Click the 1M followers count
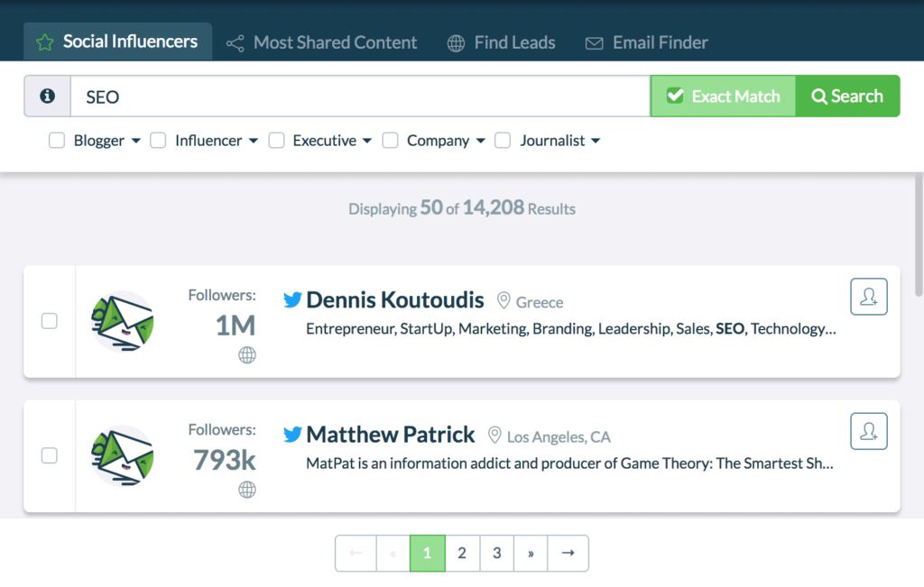924x587 pixels. (x=236, y=326)
